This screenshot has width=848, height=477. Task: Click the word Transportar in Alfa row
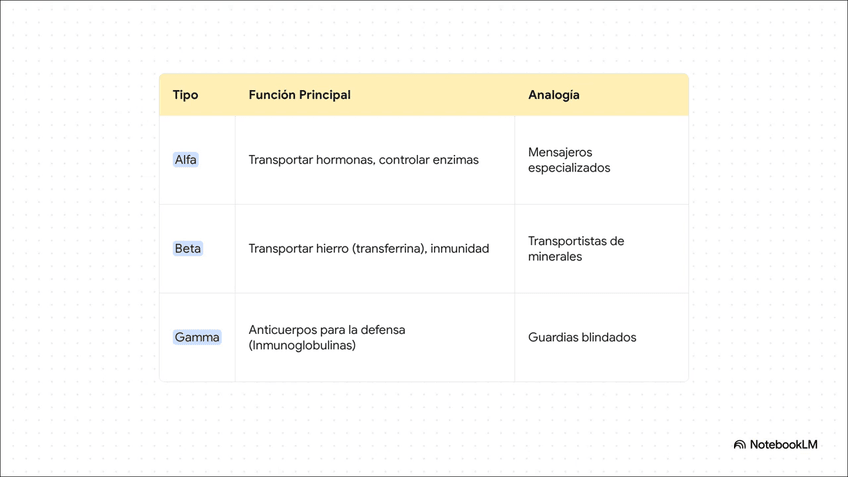point(280,160)
